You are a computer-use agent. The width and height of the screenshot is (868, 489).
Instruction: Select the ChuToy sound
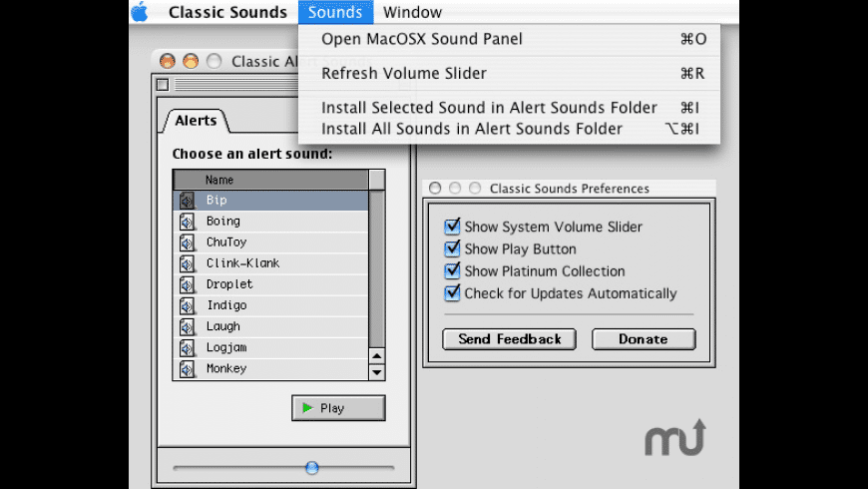coord(270,243)
